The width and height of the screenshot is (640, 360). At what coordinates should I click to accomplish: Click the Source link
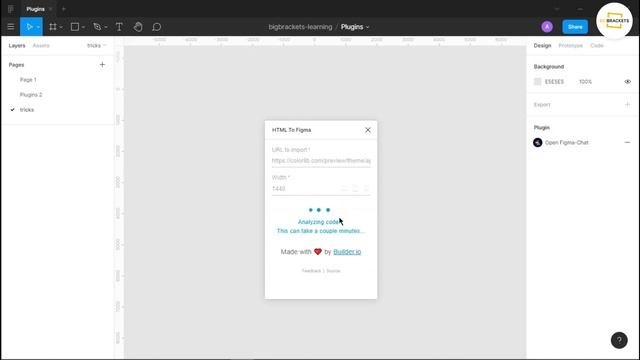point(333,271)
